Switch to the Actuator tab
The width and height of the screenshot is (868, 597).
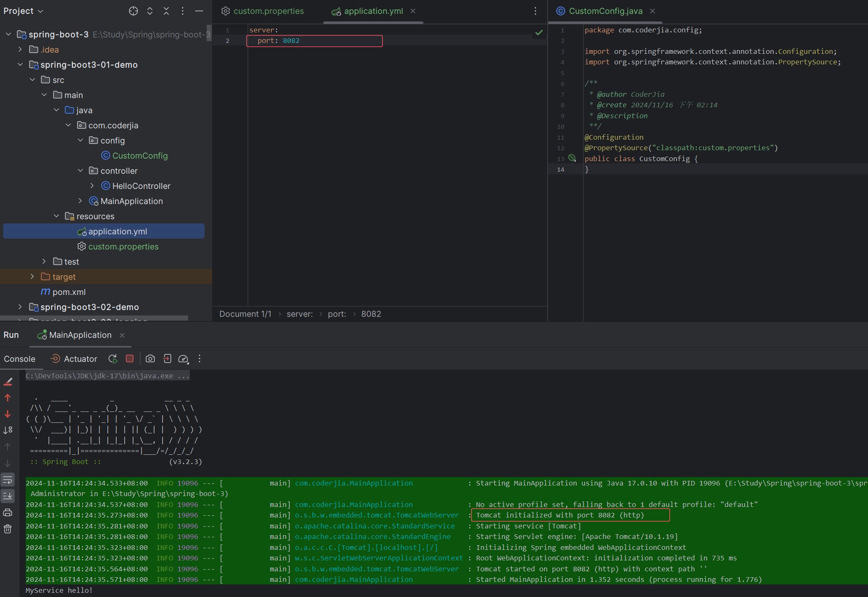tap(74, 359)
